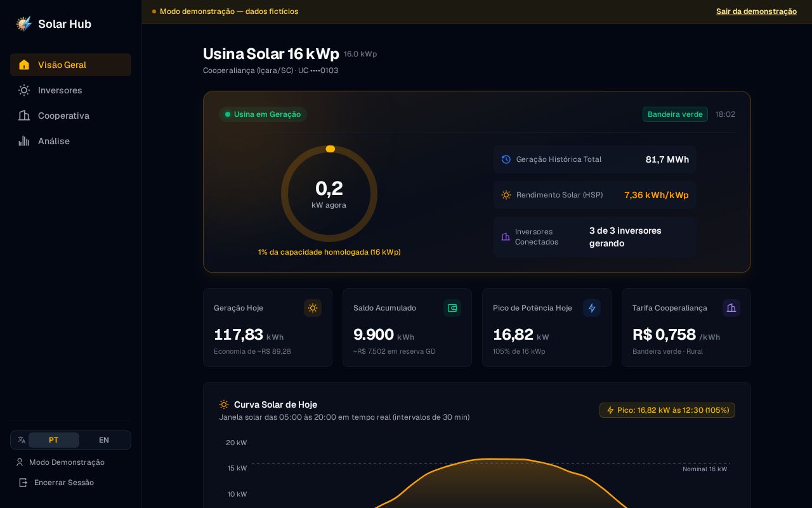Click the lightning icon in Pico de Potência card
812x508 pixels.
592,308
